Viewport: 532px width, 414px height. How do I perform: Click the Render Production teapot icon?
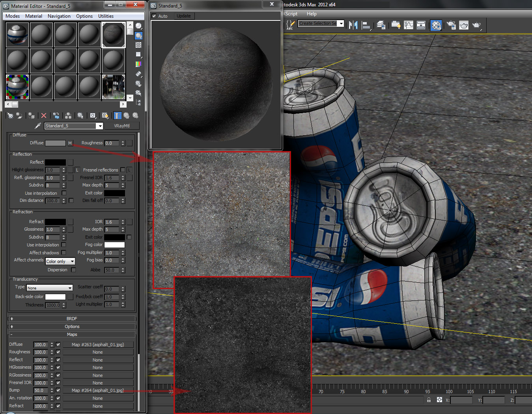pyautogui.click(x=477, y=25)
